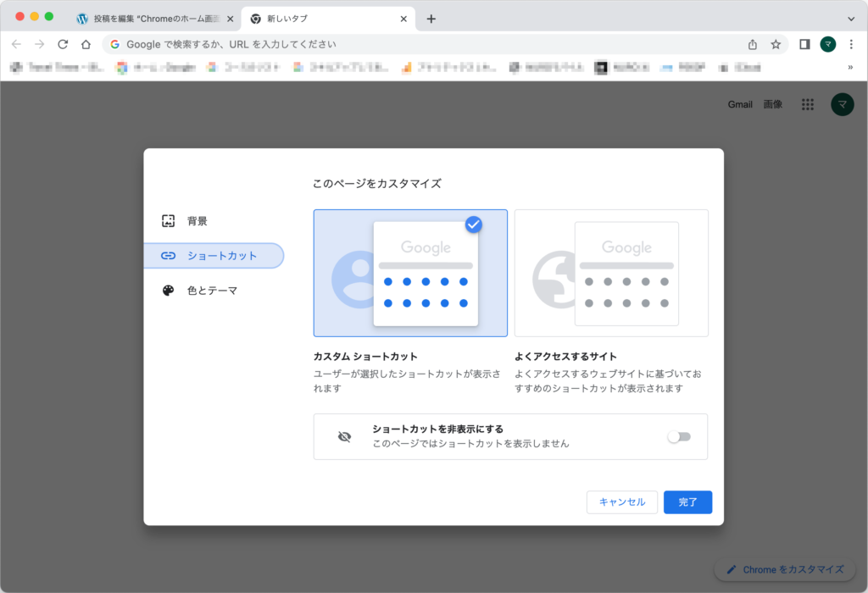This screenshot has height=593, width=868.
Task: Cancel changes with the キャンセル button
Action: [x=621, y=502]
